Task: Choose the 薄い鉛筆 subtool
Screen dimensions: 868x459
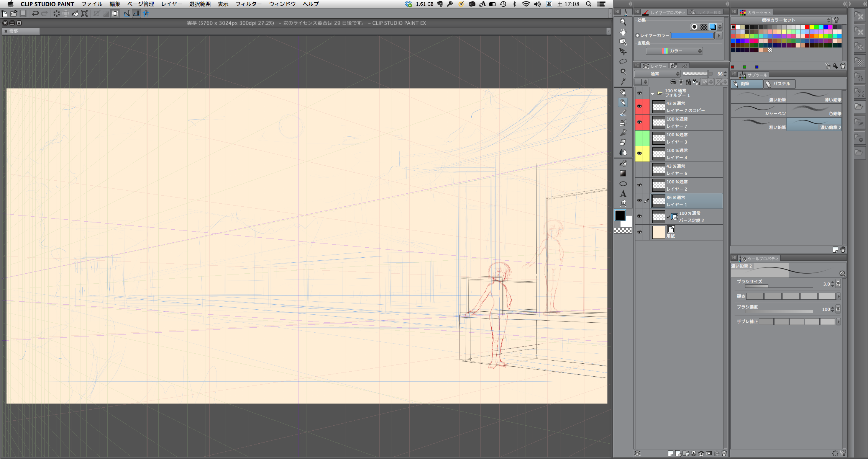Action: pos(814,97)
